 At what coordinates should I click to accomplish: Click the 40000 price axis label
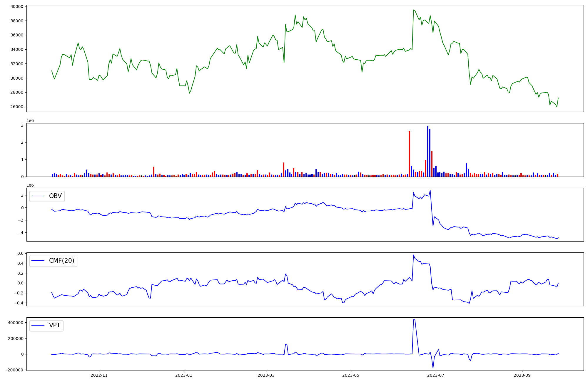click(x=17, y=6)
